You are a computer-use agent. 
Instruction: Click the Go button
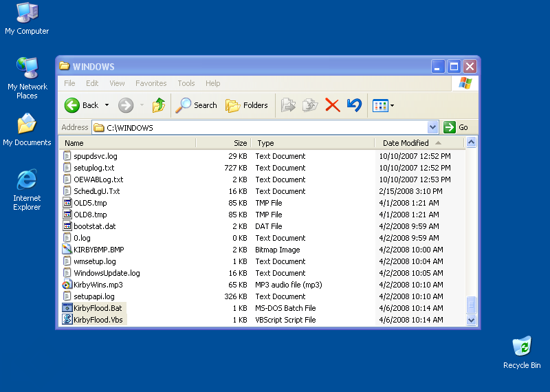(x=456, y=127)
